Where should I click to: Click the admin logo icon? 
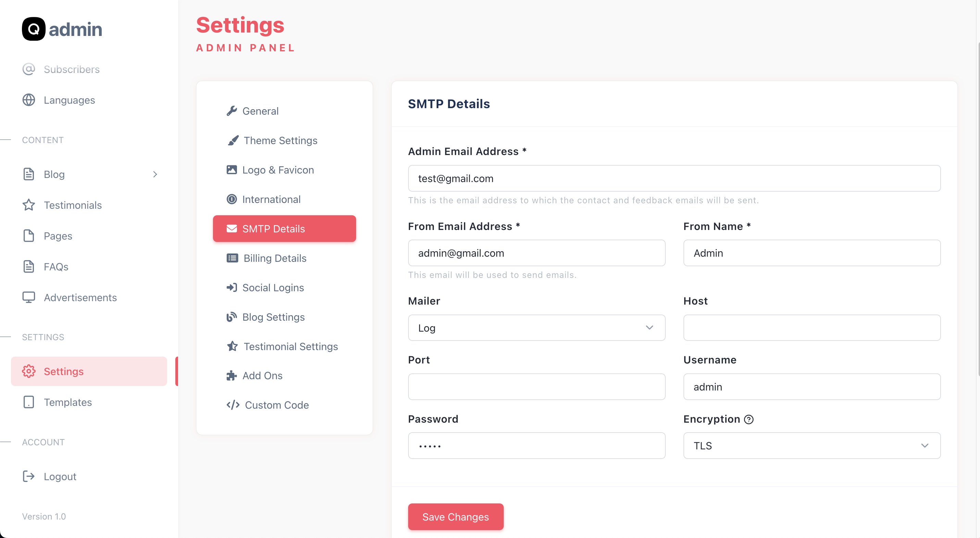click(34, 29)
